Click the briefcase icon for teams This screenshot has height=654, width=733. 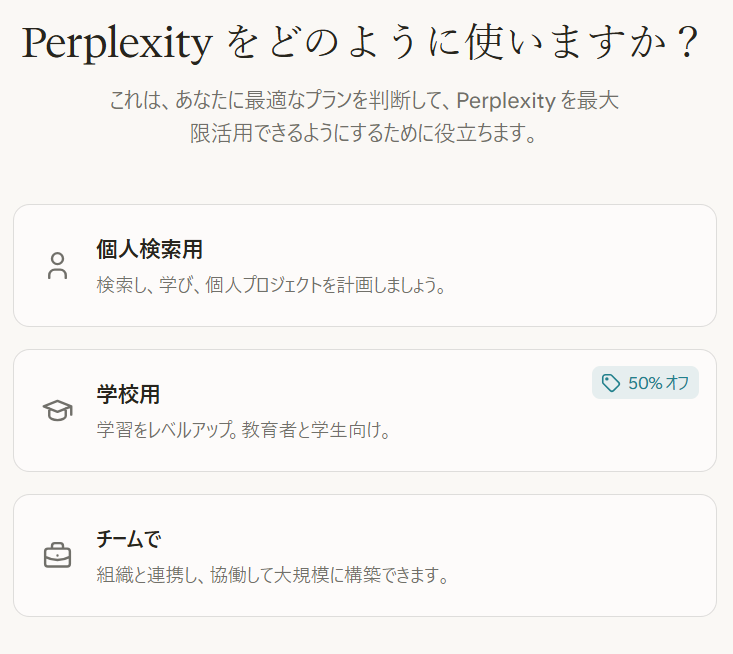[x=58, y=555]
